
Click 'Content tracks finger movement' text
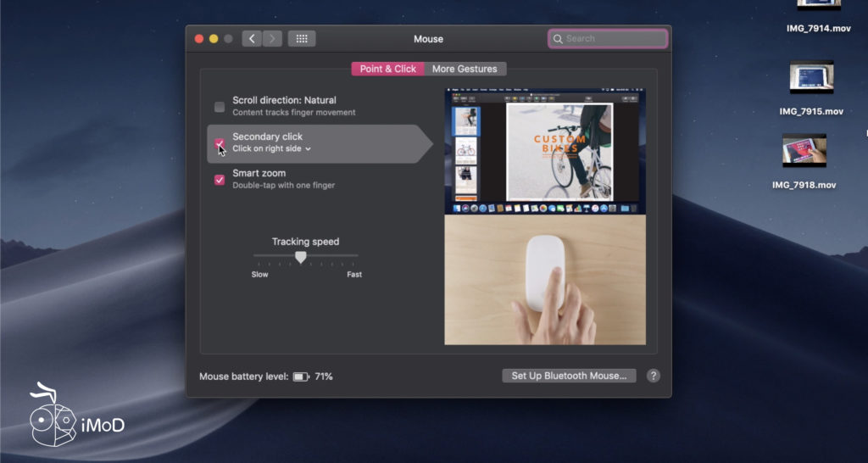294,113
